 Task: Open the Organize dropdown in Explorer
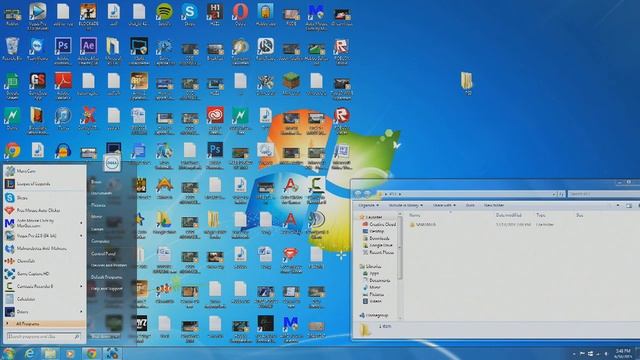coord(369,205)
